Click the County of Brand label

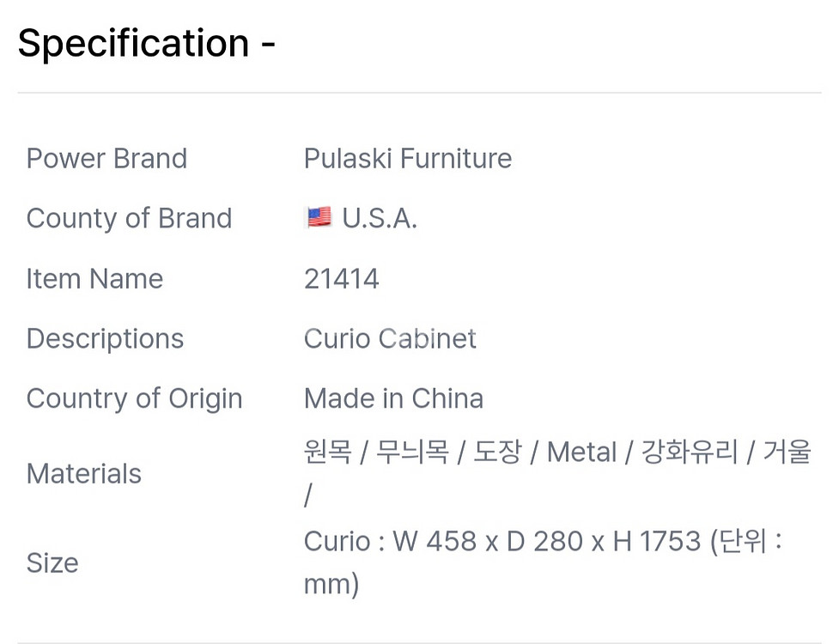click(x=129, y=219)
